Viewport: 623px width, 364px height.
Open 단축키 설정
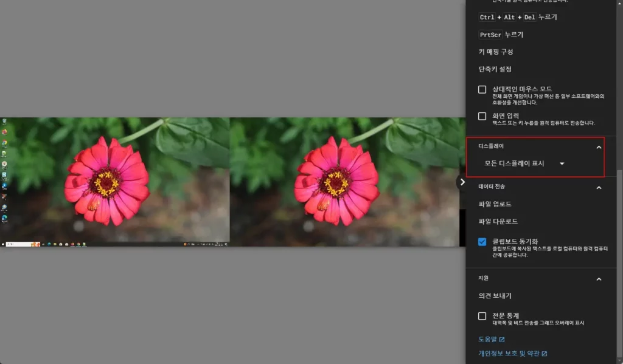(x=495, y=69)
